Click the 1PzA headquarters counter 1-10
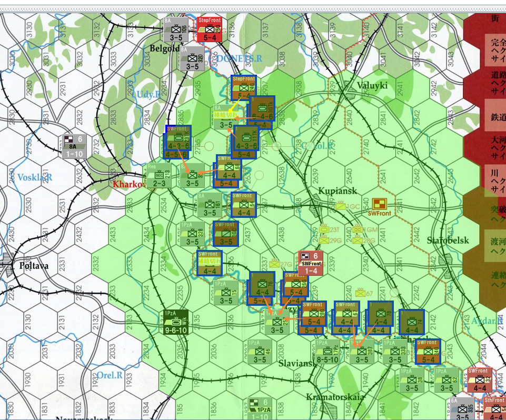This screenshot has height=420, width=506. coord(260,408)
